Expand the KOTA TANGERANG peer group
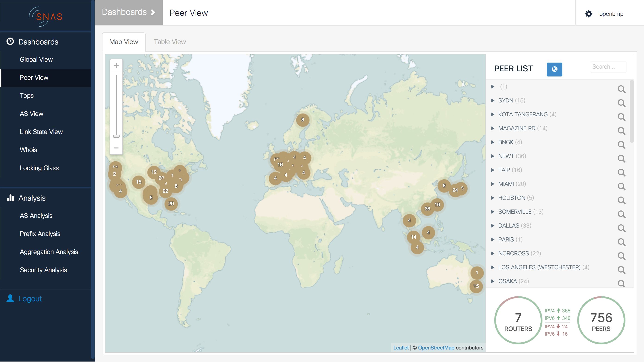644x362 pixels. (492, 114)
